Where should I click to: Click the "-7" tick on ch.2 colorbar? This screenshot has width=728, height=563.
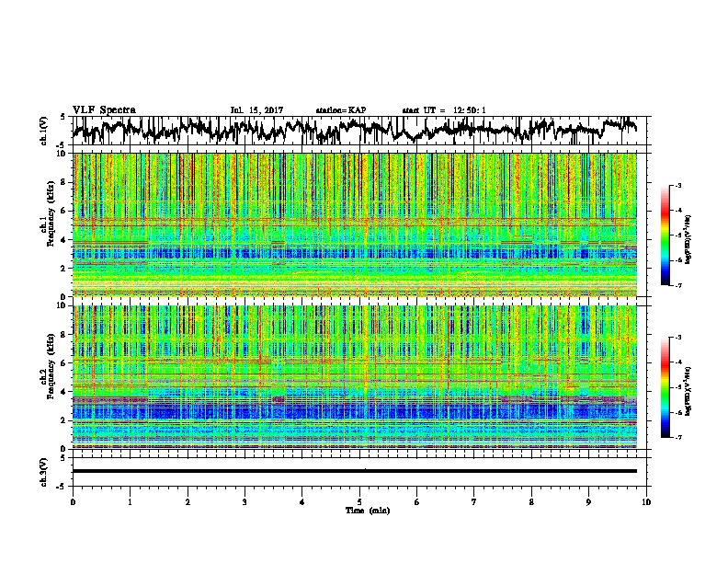click(x=677, y=438)
